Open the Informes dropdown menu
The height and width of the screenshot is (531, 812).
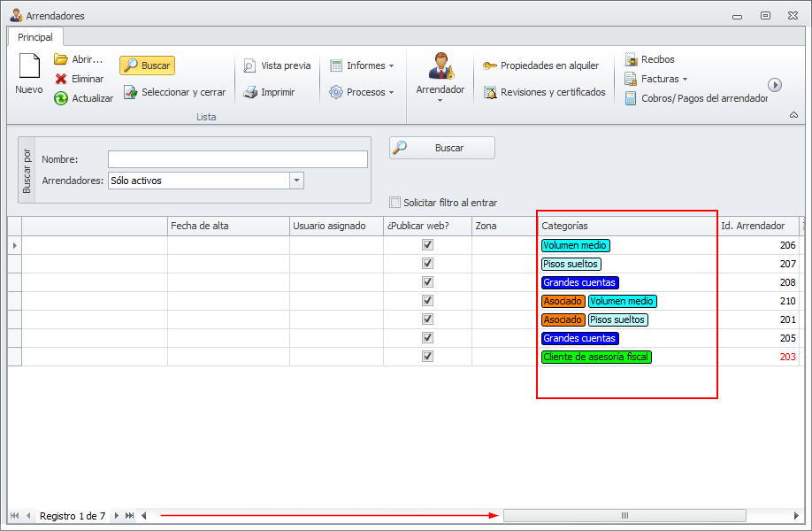tap(362, 65)
